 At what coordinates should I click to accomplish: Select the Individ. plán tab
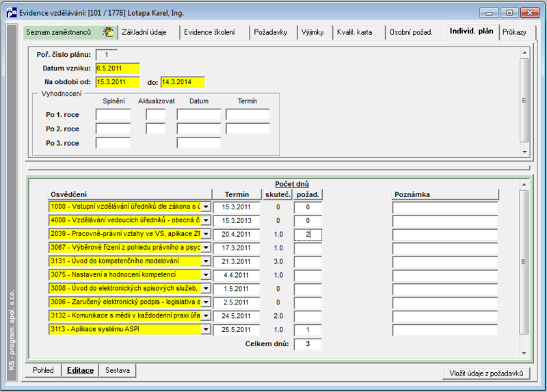pos(471,31)
